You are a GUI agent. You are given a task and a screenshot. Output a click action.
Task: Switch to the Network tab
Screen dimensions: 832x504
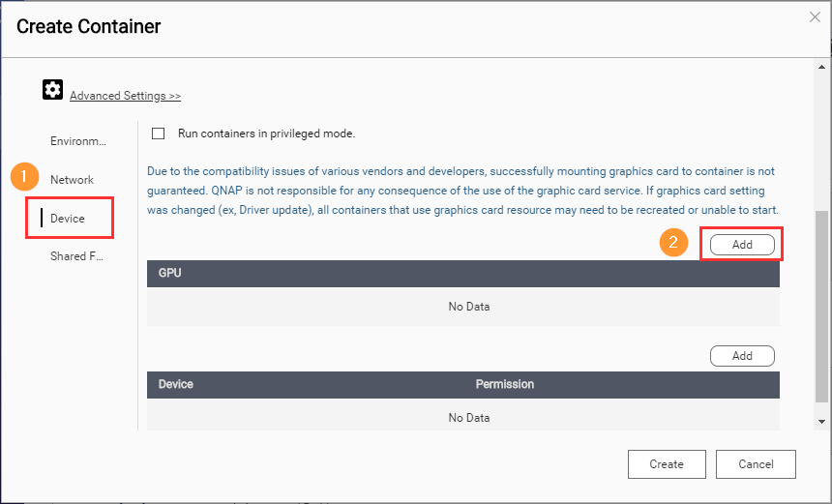(x=73, y=180)
